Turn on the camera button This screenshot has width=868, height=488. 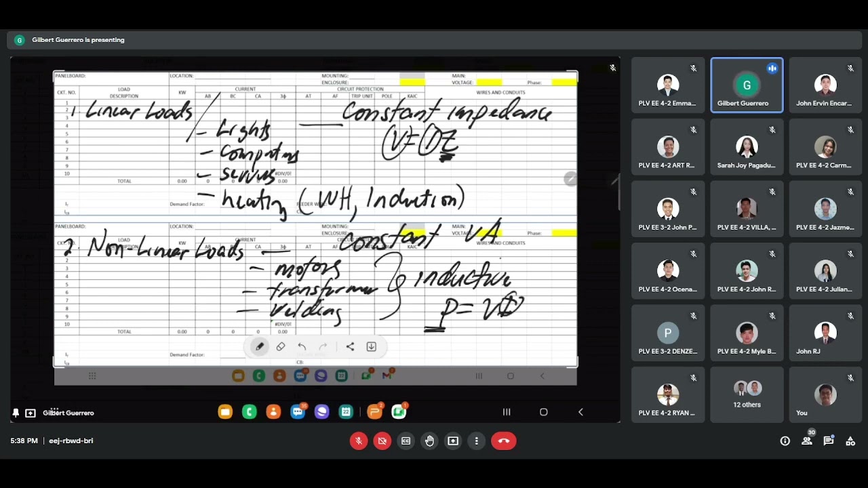point(382,441)
